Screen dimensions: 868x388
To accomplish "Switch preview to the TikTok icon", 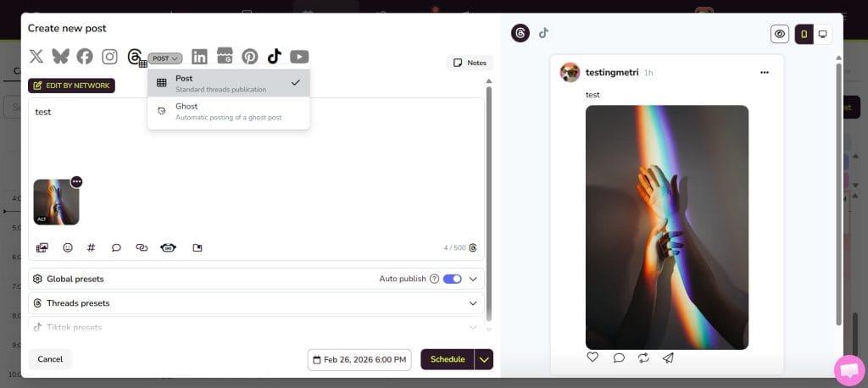I will tap(543, 33).
